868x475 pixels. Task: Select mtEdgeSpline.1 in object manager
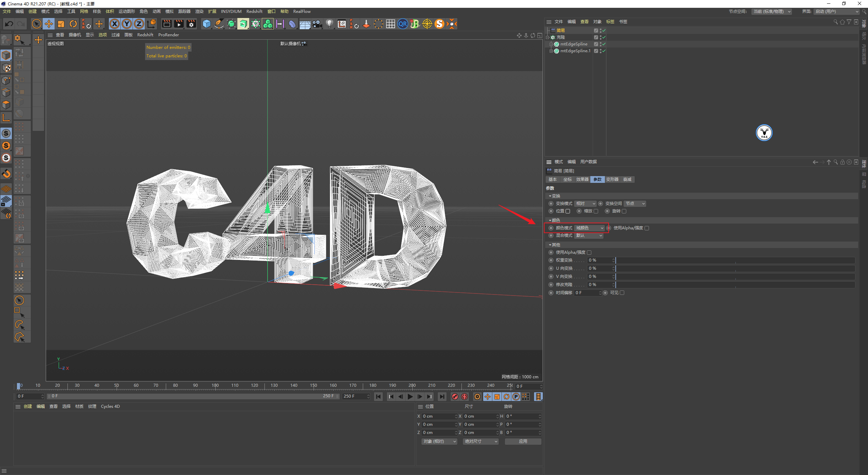pyautogui.click(x=575, y=51)
